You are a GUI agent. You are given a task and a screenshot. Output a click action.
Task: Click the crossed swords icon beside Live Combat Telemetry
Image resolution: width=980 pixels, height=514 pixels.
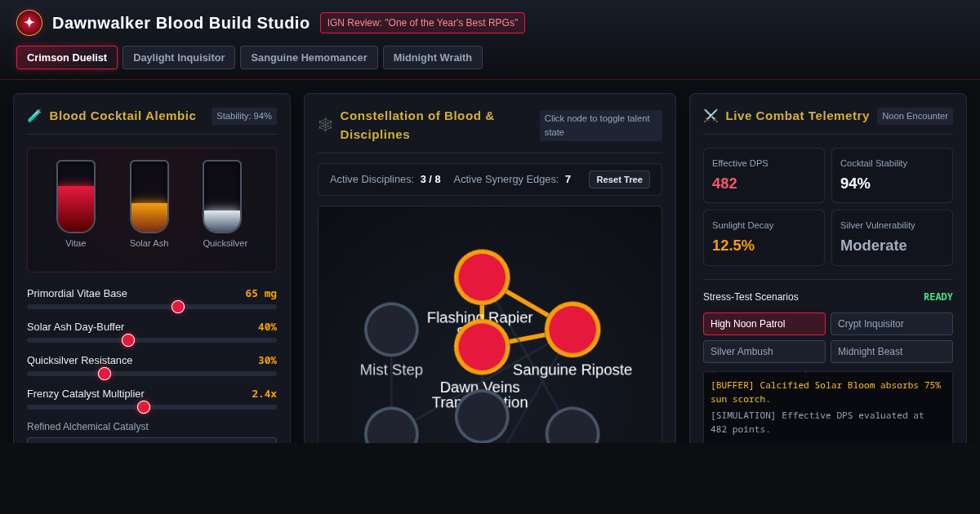click(710, 116)
